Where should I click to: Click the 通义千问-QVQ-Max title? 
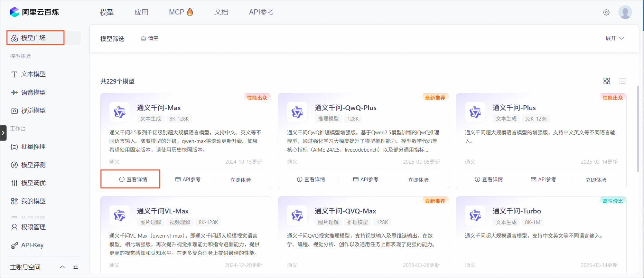[345, 211]
